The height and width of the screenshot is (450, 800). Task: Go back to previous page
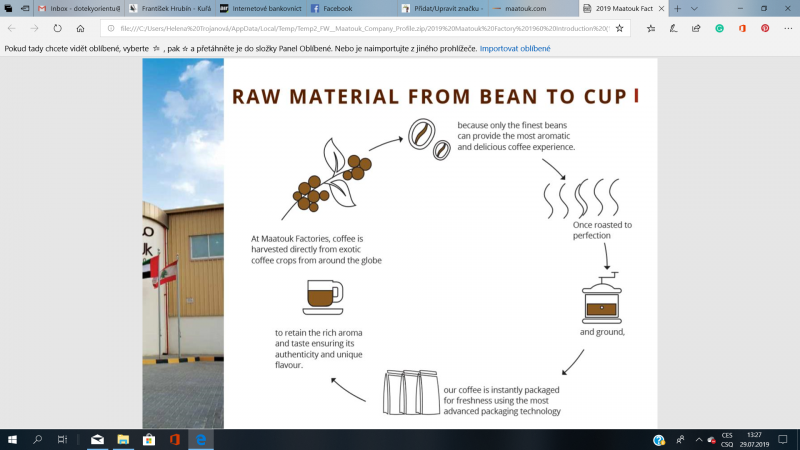[x=12, y=29]
